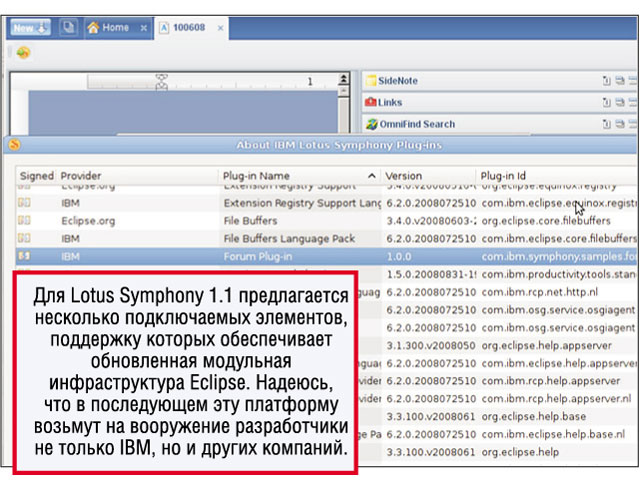Select org.eclipse.help.appserver plug-in id
Image resolution: width=640 pixels, height=482 pixels.
click(546, 346)
